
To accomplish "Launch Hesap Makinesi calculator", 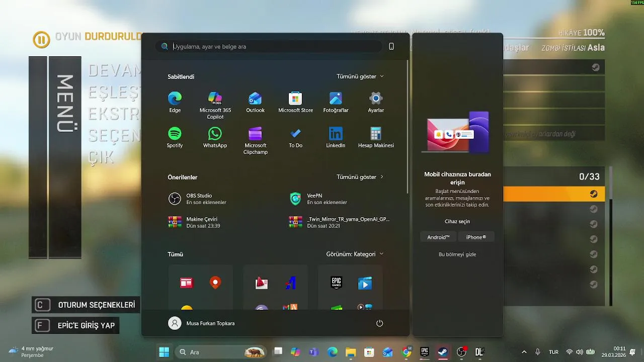I will click(x=376, y=137).
